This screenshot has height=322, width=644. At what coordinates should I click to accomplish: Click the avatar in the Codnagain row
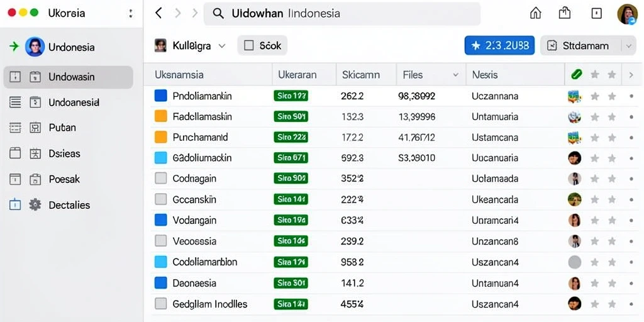(575, 179)
